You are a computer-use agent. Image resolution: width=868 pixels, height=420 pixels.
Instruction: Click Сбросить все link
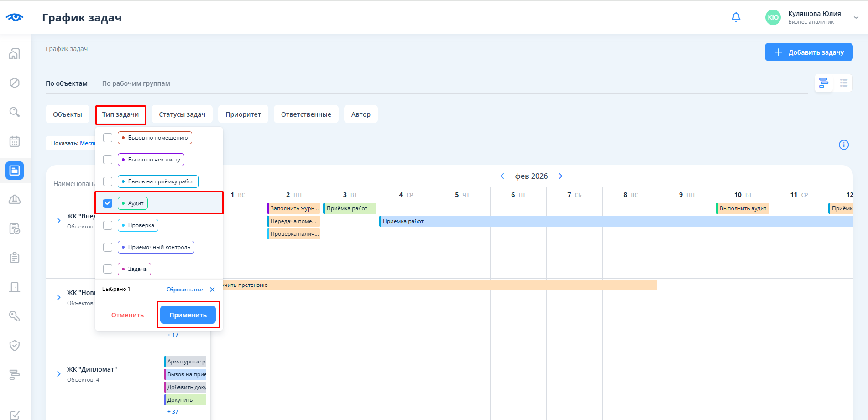click(185, 290)
